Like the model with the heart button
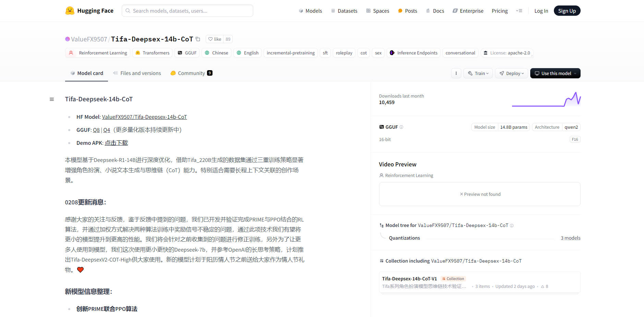This screenshot has width=644, height=317. pos(215,39)
